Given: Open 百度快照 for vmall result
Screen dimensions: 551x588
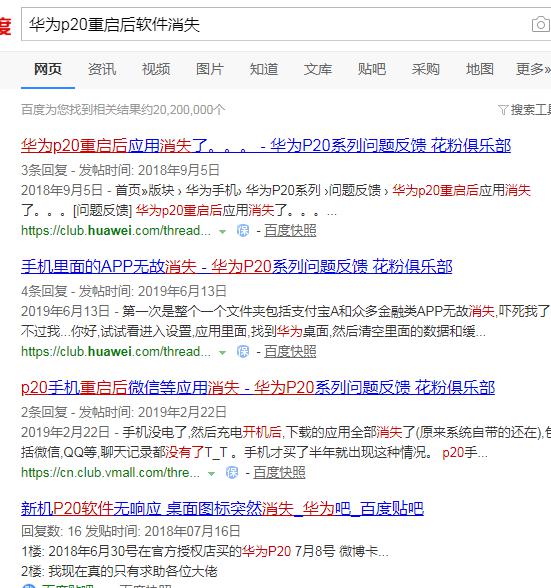Looking at the screenshot, I should [x=279, y=473].
